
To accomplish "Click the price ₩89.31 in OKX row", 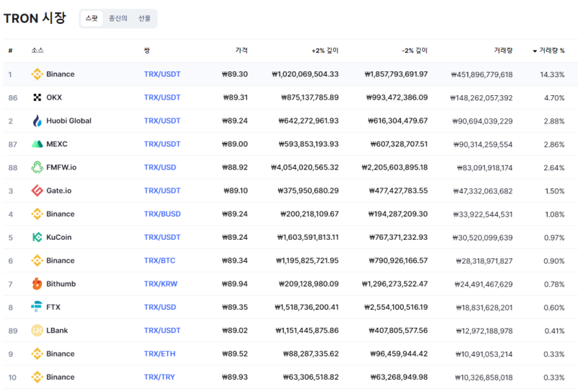I will click(236, 97).
